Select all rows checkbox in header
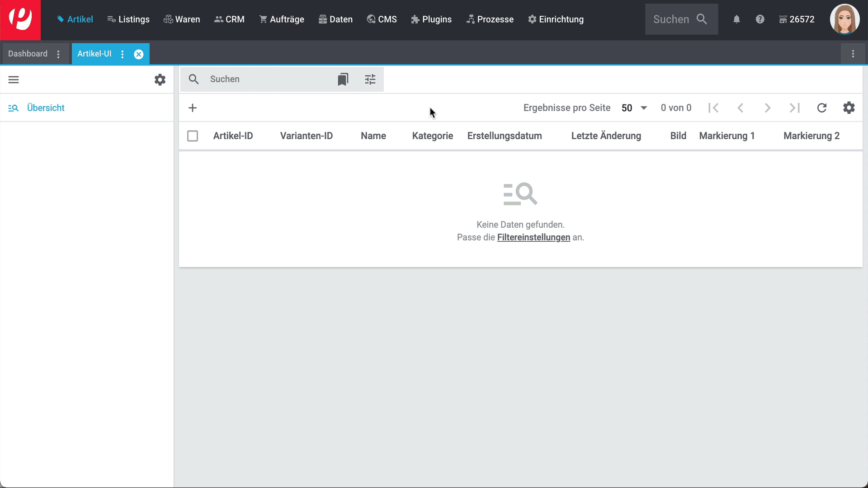868x488 pixels. click(193, 136)
